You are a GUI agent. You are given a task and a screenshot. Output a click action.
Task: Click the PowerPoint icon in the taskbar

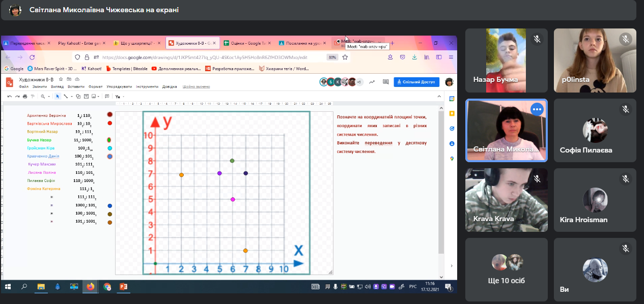point(123,286)
